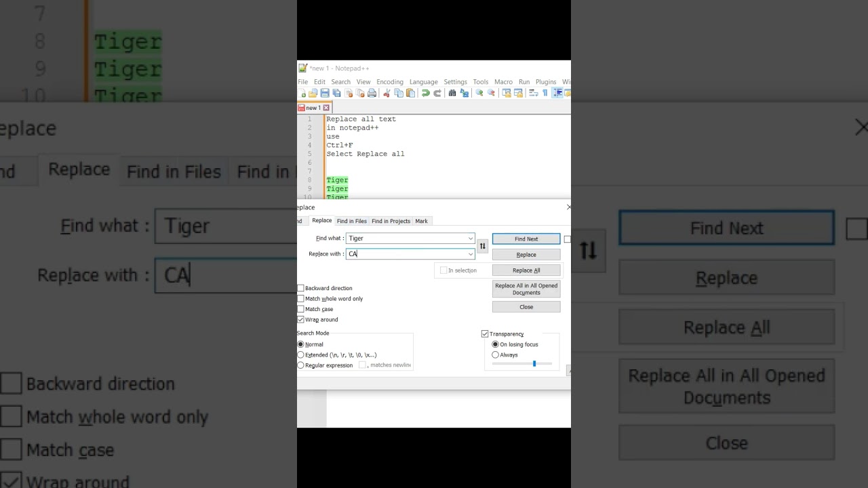Select the Always transparency radio button
The height and width of the screenshot is (488, 868).
[495, 354]
